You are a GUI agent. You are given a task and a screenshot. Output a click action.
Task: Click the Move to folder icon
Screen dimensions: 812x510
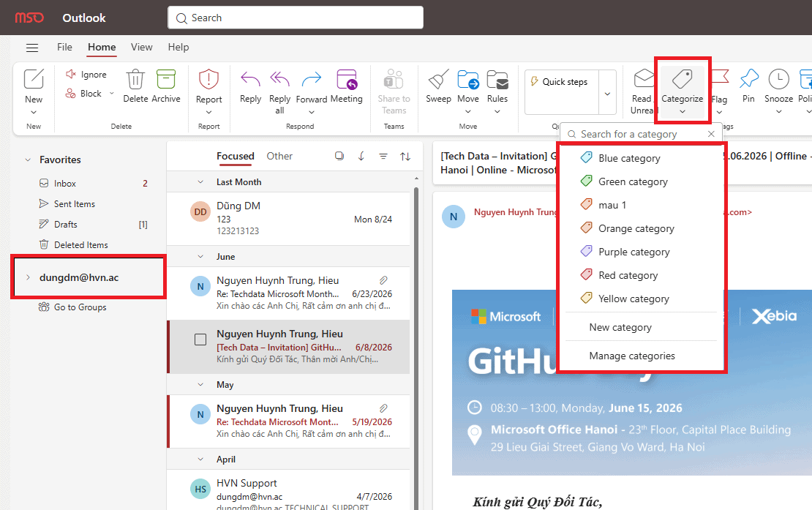(468, 79)
